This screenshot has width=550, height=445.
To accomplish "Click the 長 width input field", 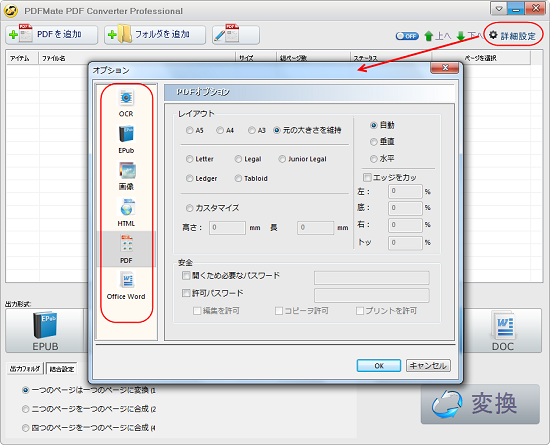I will click(x=315, y=228).
